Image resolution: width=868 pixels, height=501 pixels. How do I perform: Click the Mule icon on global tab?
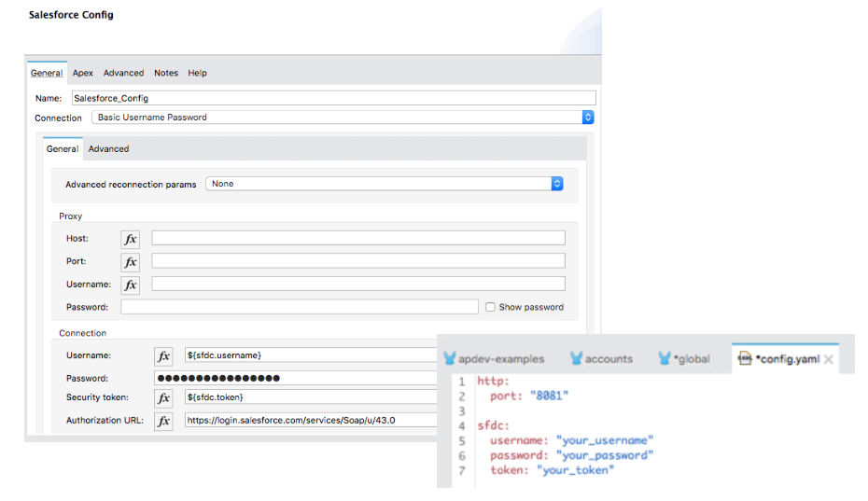click(665, 359)
